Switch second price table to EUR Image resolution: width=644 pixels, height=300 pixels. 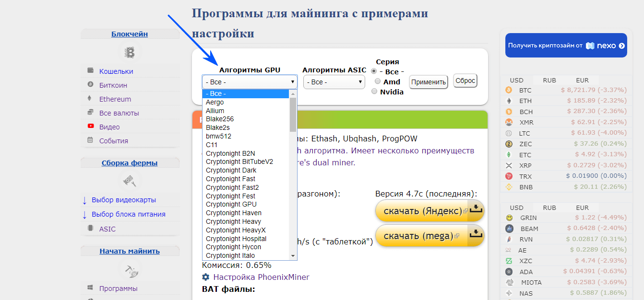point(582,208)
